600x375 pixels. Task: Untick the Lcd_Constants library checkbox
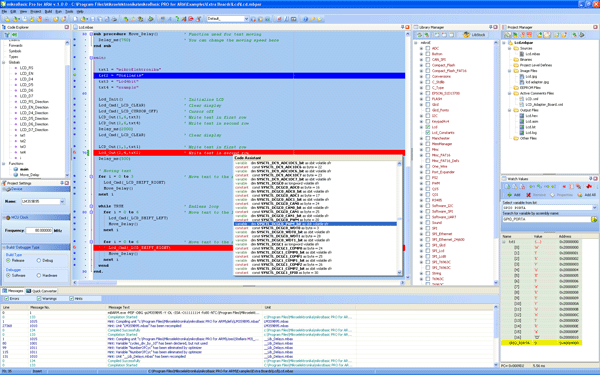(428, 133)
